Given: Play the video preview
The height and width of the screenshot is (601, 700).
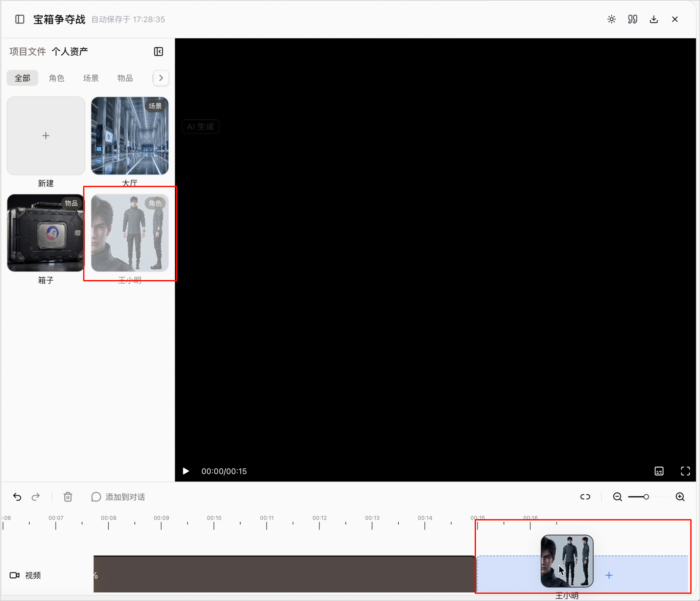Looking at the screenshot, I should (x=185, y=471).
